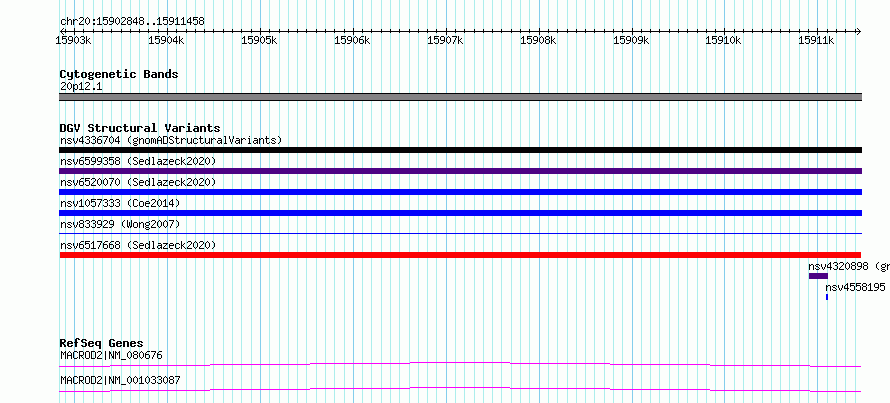Open the nsv4336704 (gnomADStructuralVariants) label

(x=171, y=140)
